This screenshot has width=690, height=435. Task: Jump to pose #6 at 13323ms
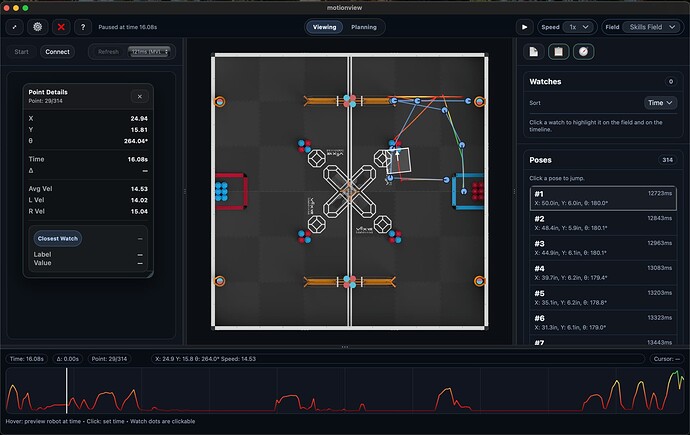(603, 322)
